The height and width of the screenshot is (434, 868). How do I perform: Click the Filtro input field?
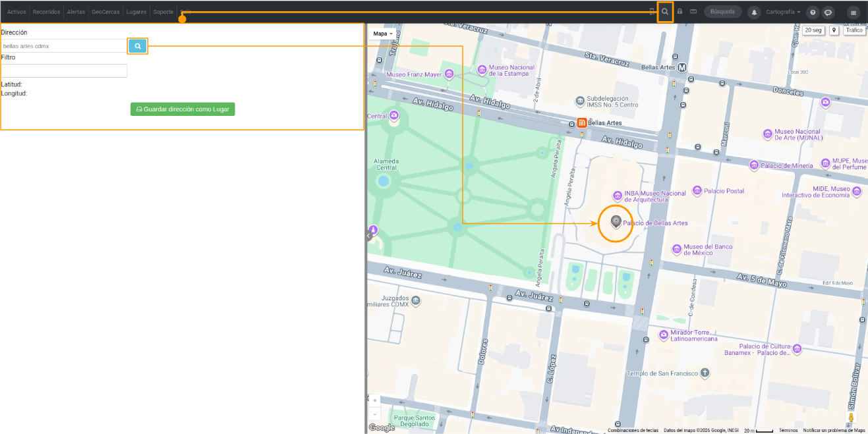click(x=64, y=70)
